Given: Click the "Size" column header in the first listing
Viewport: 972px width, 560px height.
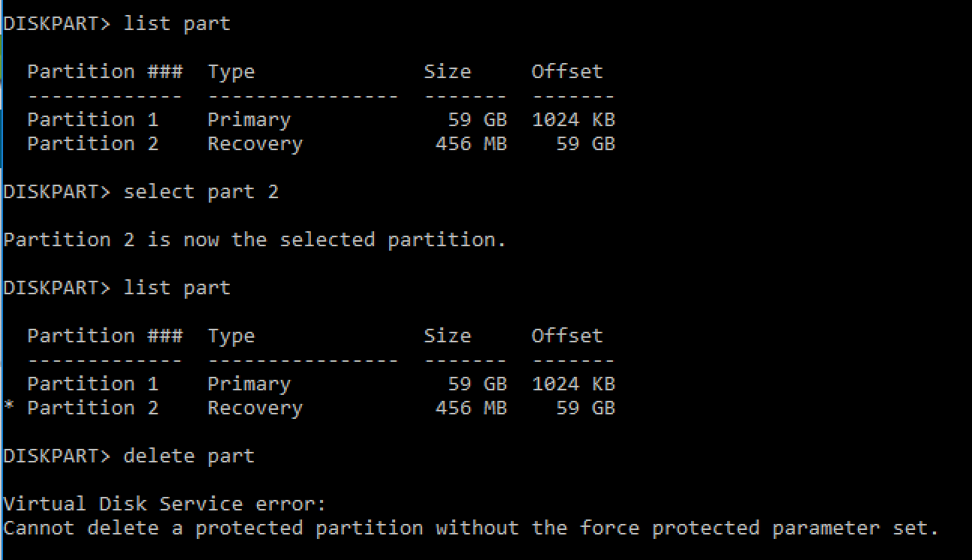Looking at the screenshot, I should 447,72.
